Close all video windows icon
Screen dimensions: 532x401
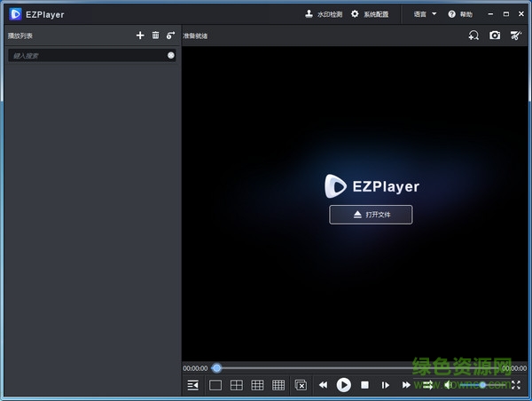click(301, 385)
